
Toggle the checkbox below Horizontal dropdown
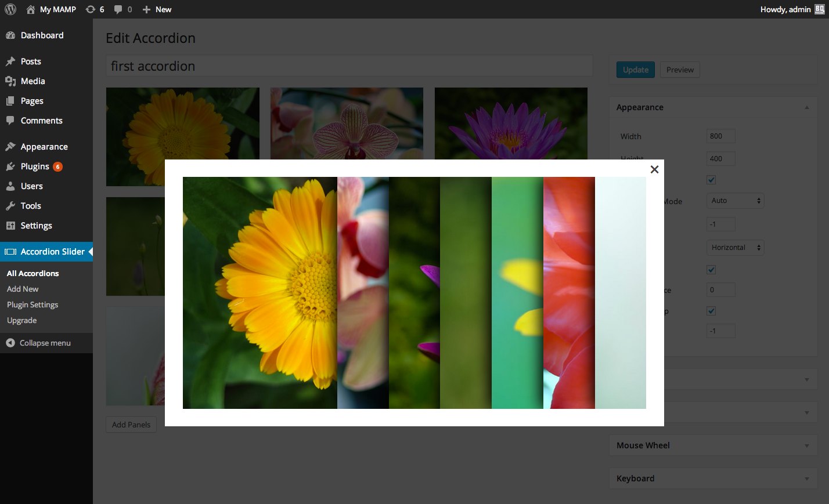[x=711, y=270]
